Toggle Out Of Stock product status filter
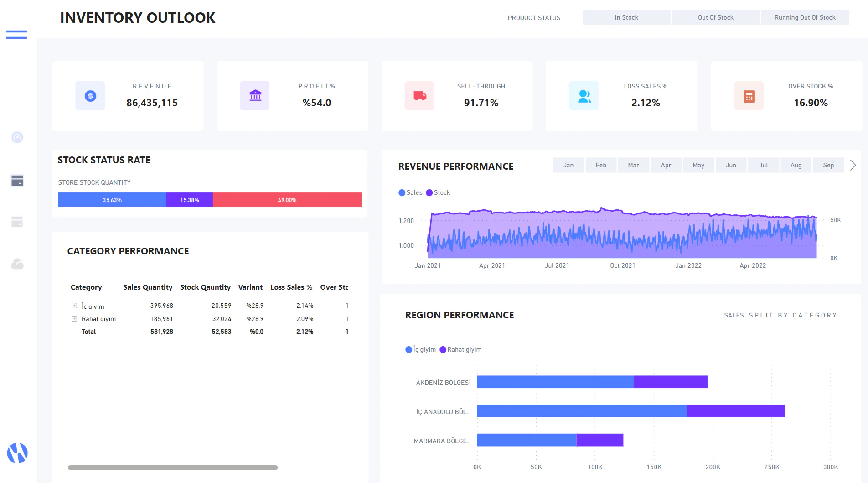Screen dimensions: 868x483 716,17
